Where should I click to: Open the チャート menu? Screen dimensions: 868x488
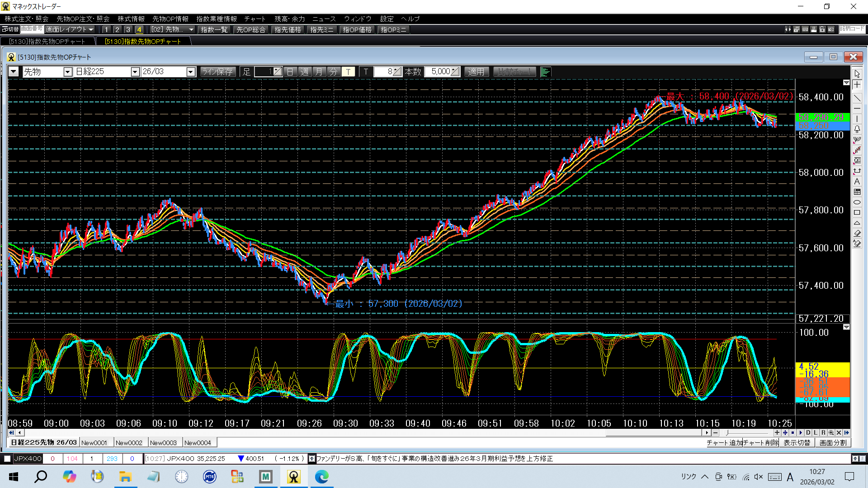[255, 19]
